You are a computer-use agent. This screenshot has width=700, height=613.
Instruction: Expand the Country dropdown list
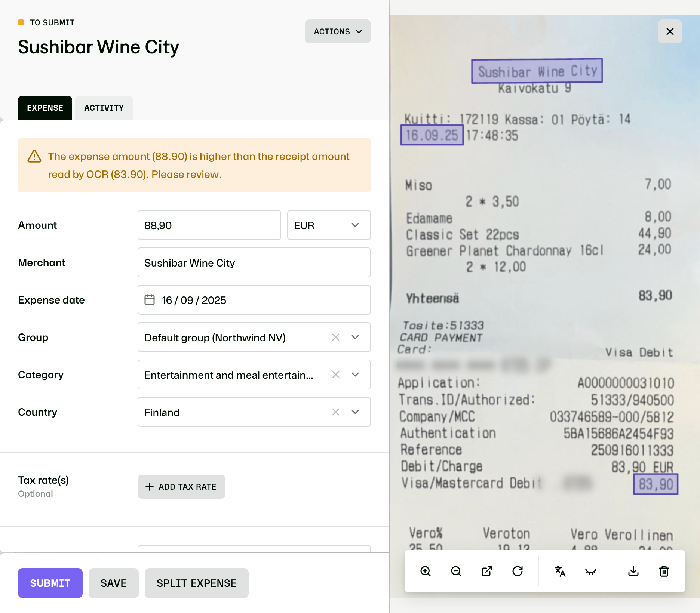[355, 412]
